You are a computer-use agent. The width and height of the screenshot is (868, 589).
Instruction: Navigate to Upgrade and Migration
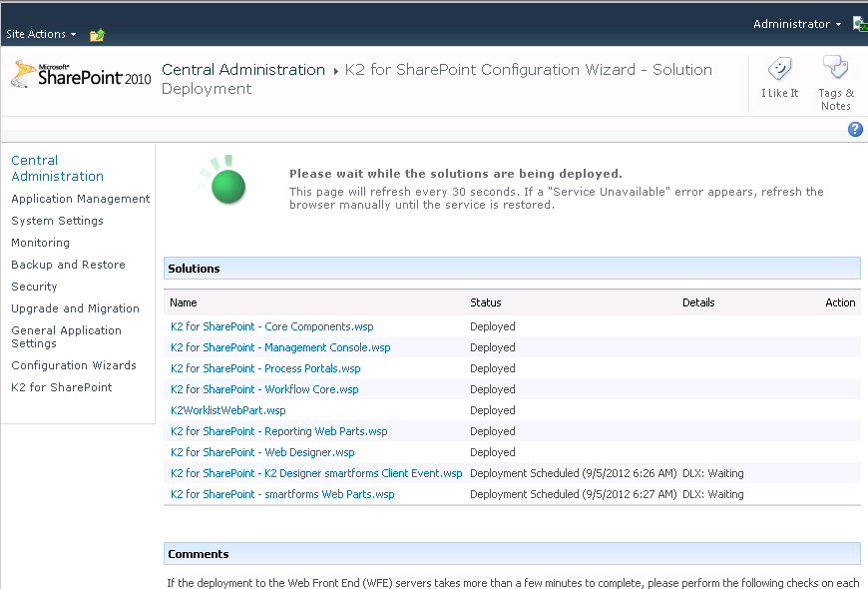(x=75, y=308)
